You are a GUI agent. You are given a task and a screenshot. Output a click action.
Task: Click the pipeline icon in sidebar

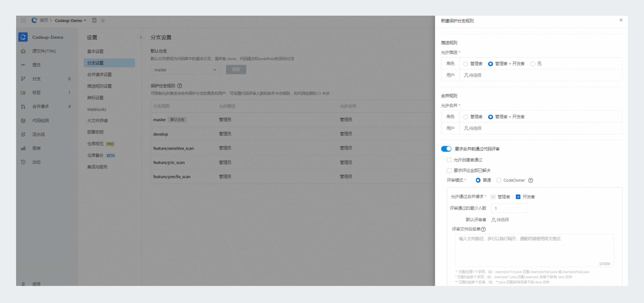(23, 134)
